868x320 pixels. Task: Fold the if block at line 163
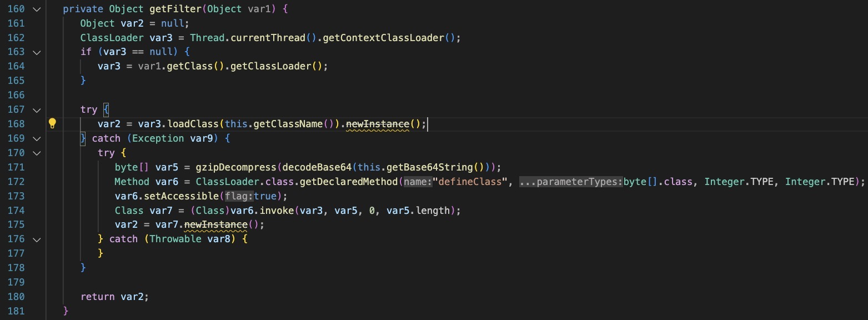[37, 52]
